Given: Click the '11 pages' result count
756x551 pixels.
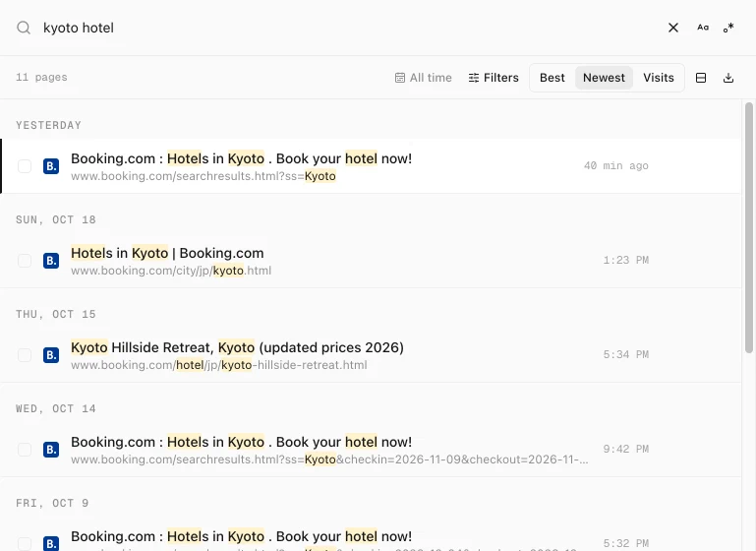Looking at the screenshot, I should click(x=41, y=77).
